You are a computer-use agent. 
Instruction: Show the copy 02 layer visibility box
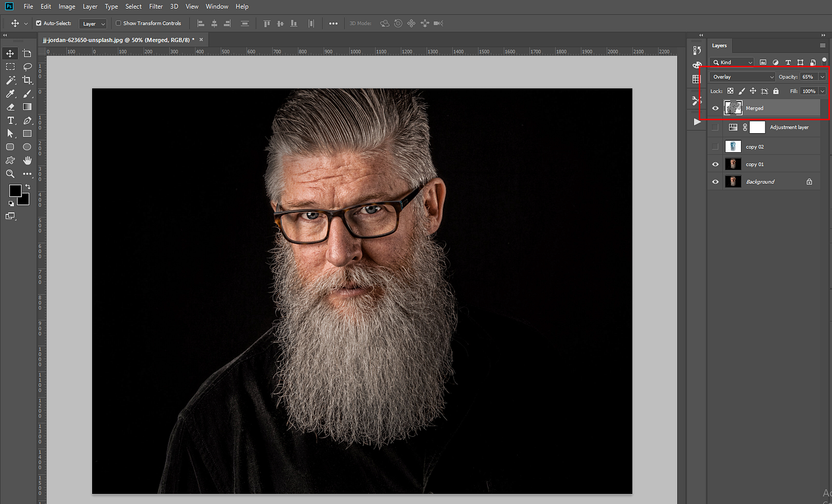pyautogui.click(x=716, y=146)
